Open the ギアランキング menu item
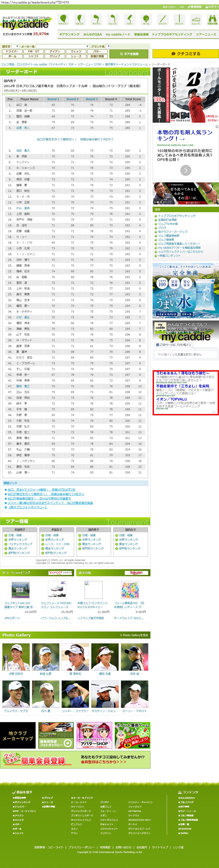219x868 pixels. coord(69,34)
